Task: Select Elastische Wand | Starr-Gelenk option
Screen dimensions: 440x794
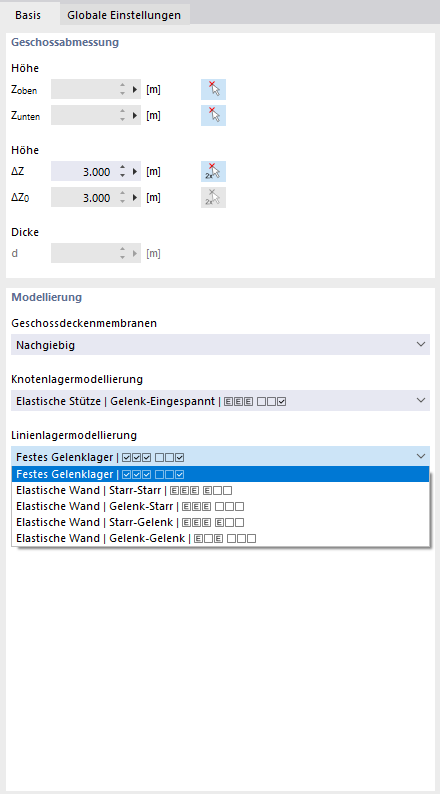Action: click(x=220, y=522)
